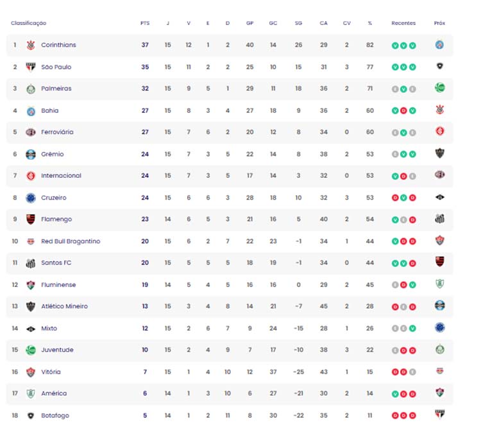The height and width of the screenshot is (448, 481).
Task: Click Corinthians' next opponent Bahia badge
Action: (439, 45)
